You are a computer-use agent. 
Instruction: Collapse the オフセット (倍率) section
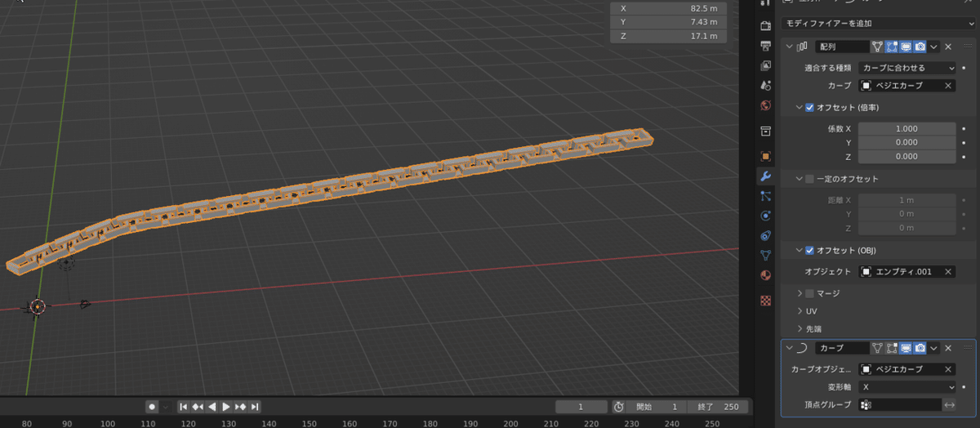[x=799, y=107]
